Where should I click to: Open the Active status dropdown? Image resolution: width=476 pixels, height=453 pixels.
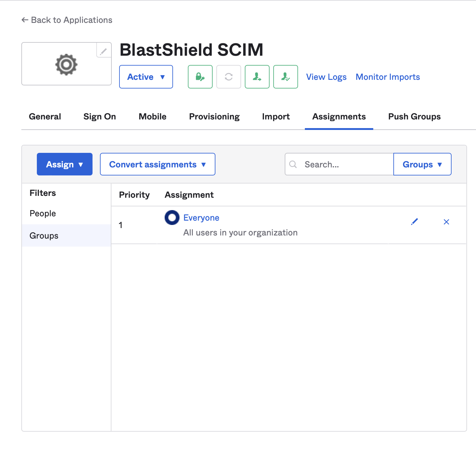[146, 77]
